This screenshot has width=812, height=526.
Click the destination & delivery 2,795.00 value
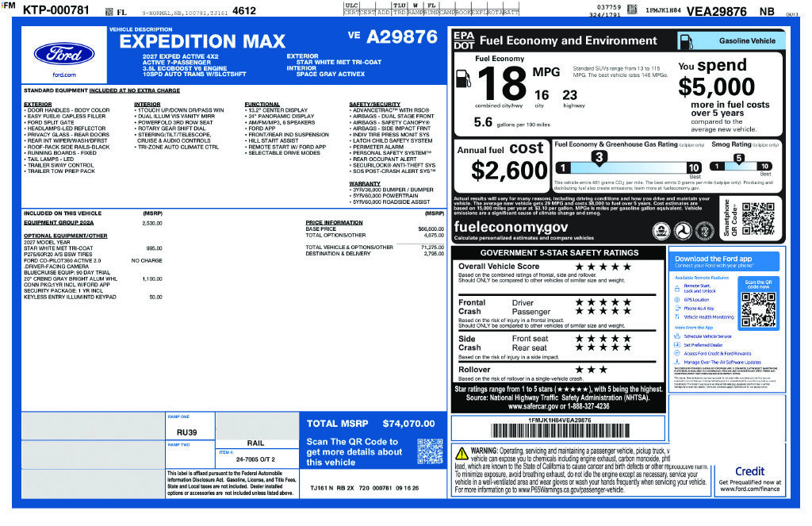pyautogui.click(x=434, y=254)
